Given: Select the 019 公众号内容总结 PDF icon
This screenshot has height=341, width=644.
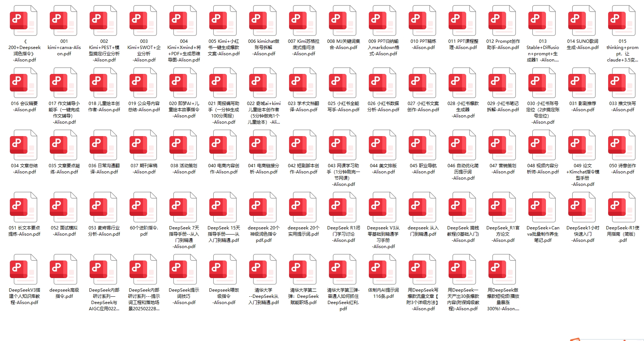Looking at the screenshot, I should coord(143,83).
